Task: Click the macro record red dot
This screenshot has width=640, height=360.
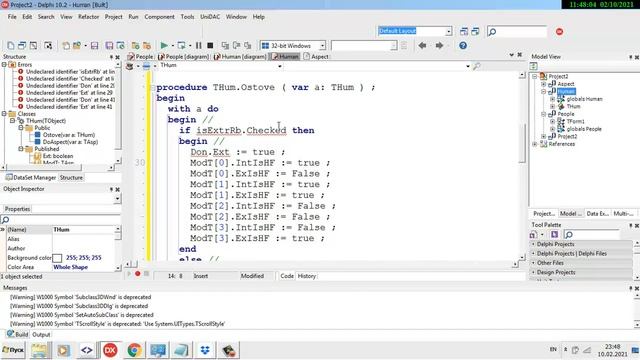Action: pyautogui.click(x=138, y=273)
